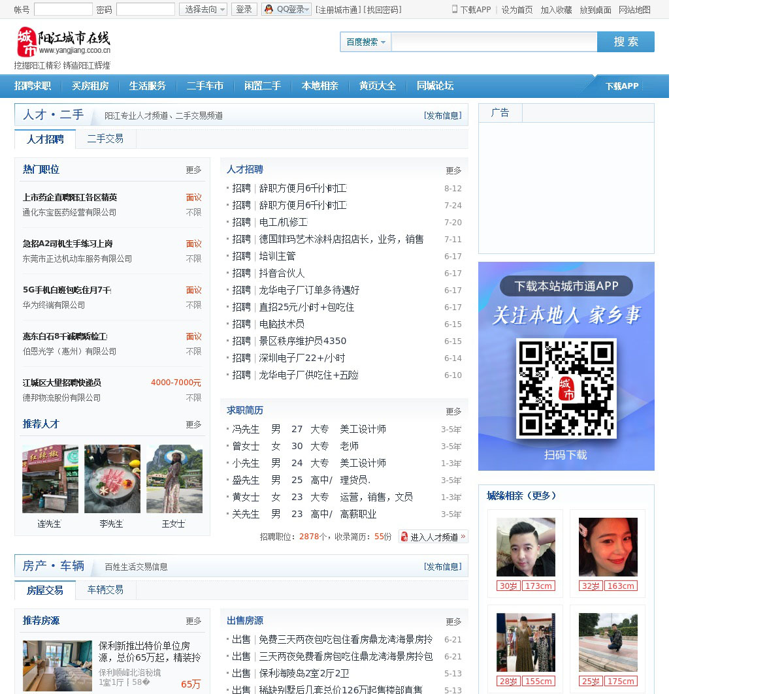The image size is (784, 694).
Task: Open the 选择去向 dropdown
Action: click(x=203, y=9)
